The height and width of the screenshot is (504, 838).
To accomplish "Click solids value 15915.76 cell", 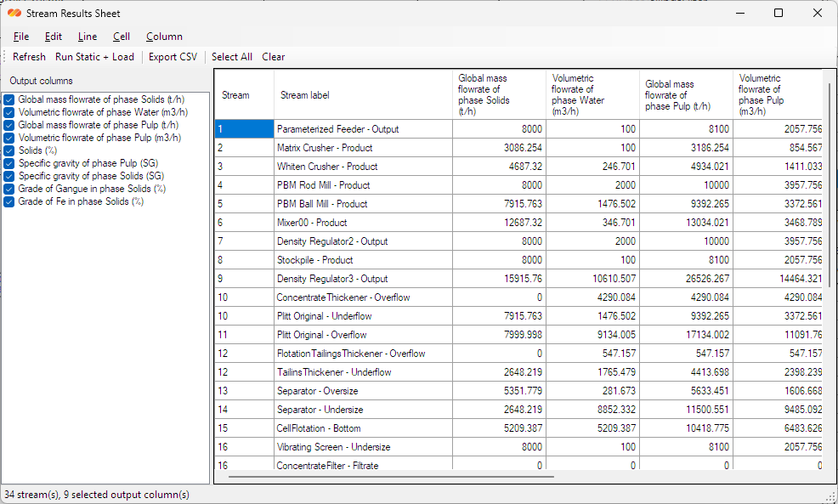I will (x=499, y=279).
